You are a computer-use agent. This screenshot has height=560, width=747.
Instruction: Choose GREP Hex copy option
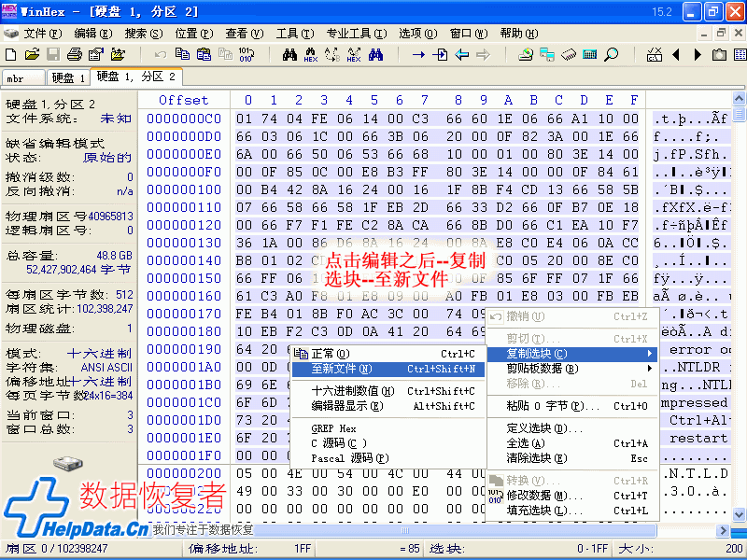point(388,428)
